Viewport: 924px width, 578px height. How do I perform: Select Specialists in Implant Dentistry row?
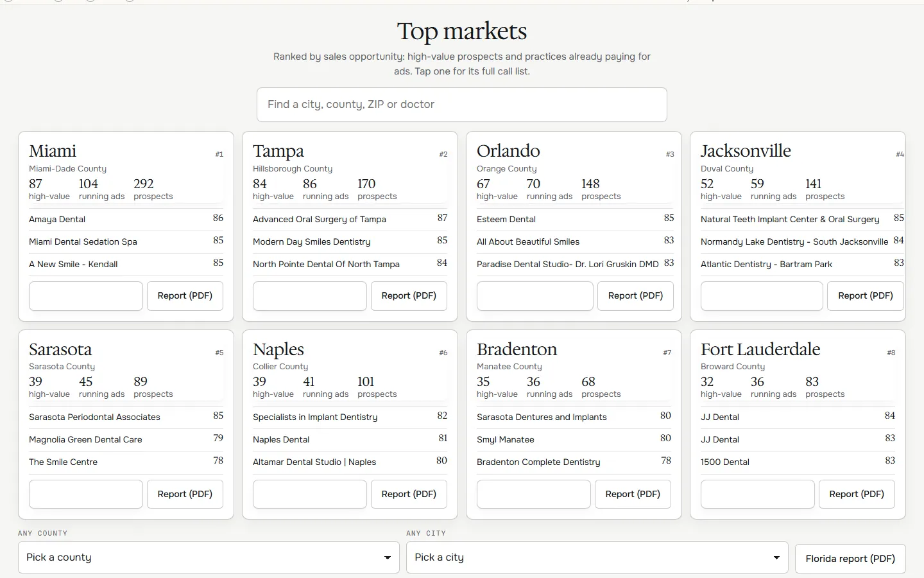[x=350, y=417]
